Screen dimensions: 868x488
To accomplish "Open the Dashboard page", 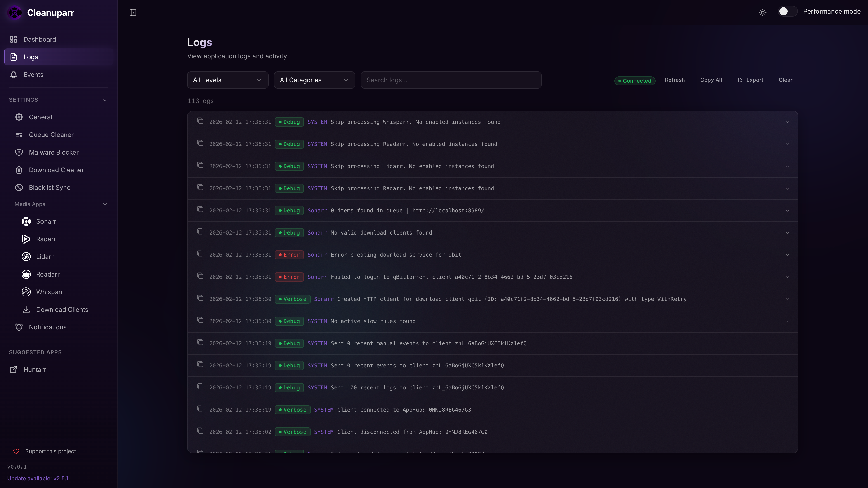I will (x=59, y=39).
